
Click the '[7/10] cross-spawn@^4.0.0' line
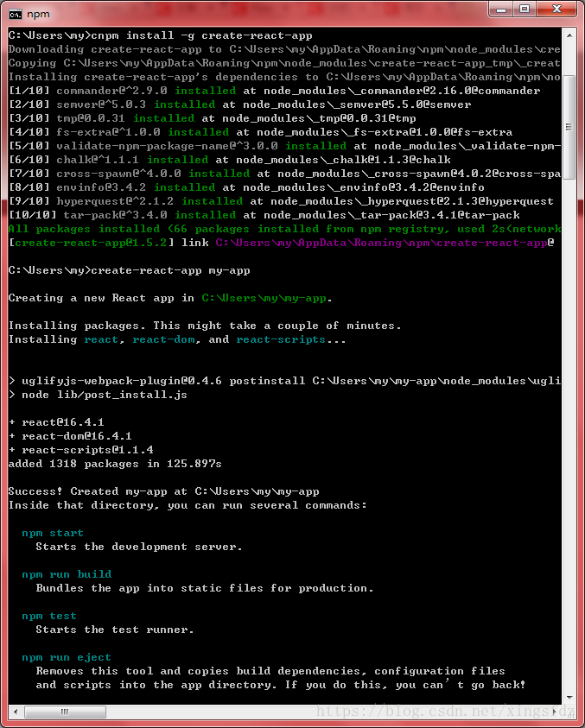click(284, 174)
